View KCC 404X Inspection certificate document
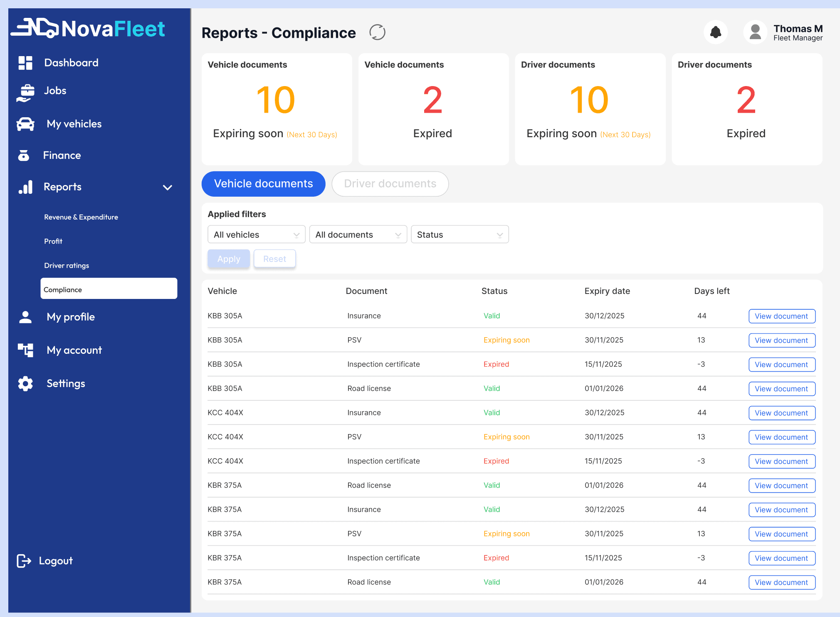This screenshot has height=617, width=840. (x=782, y=462)
